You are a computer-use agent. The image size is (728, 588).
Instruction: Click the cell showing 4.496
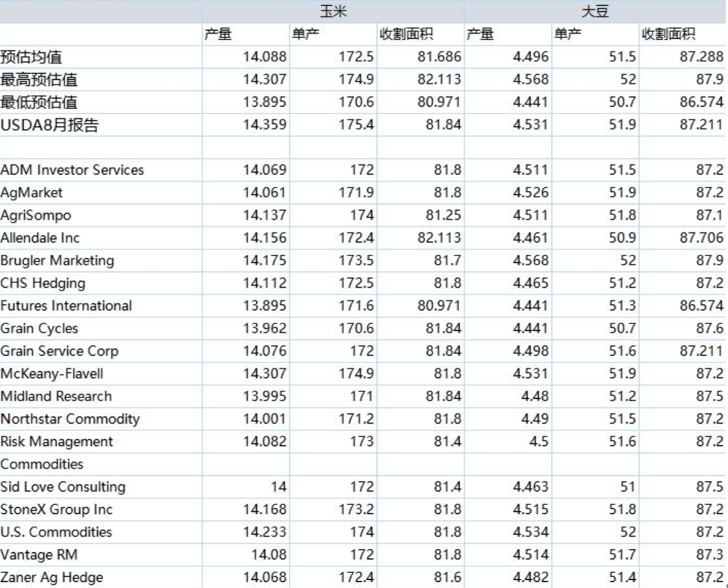click(531, 57)
